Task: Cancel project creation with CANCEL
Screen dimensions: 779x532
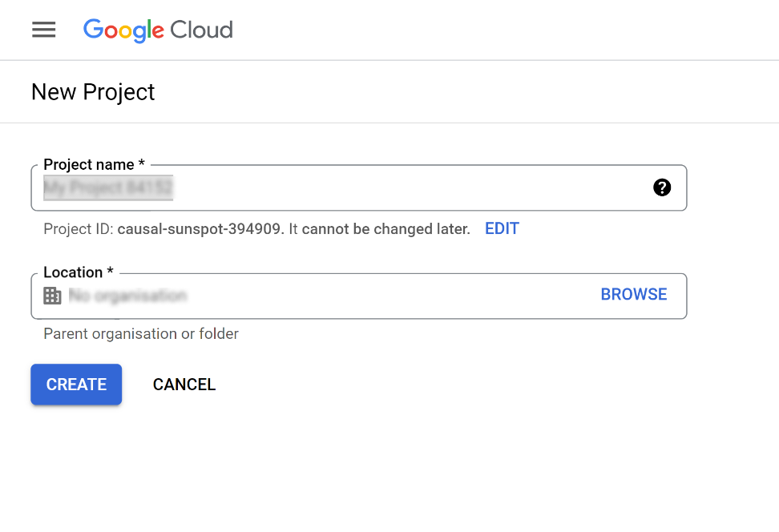Action: 184,385
